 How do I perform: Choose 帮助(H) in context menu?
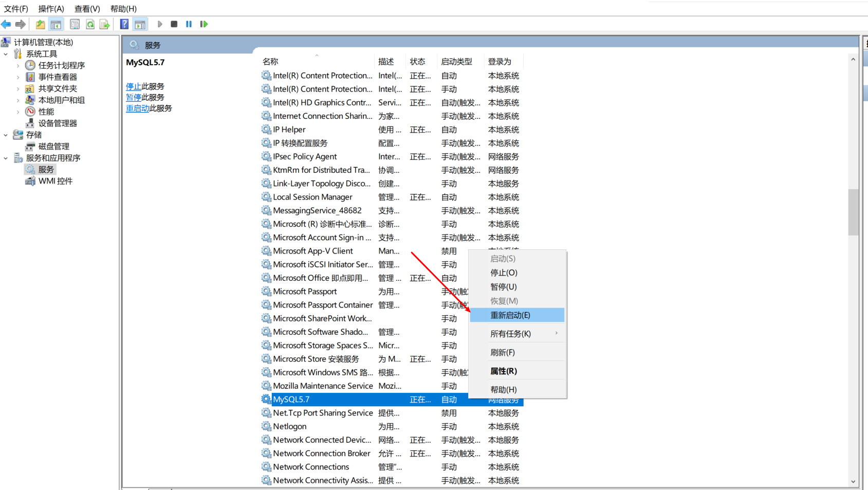point(517,389)
